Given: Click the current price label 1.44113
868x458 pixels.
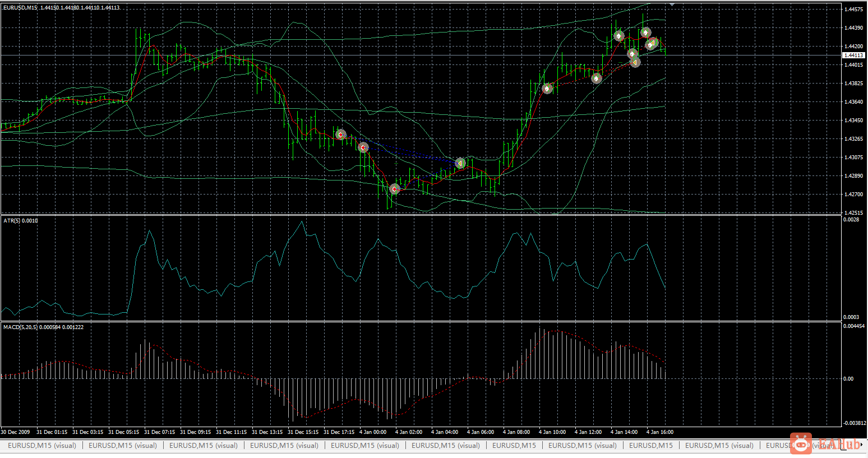Looking at the screenshot, I should (x=853, y=55).
